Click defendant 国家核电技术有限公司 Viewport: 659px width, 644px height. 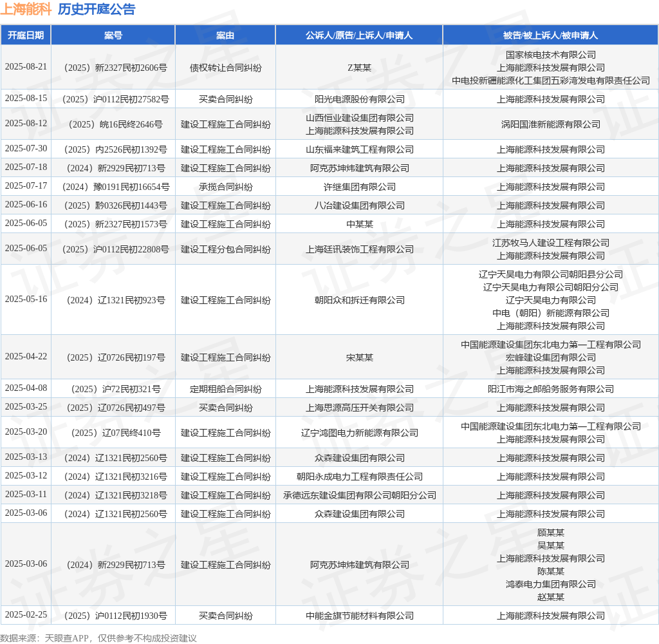[x=551, y=55]
